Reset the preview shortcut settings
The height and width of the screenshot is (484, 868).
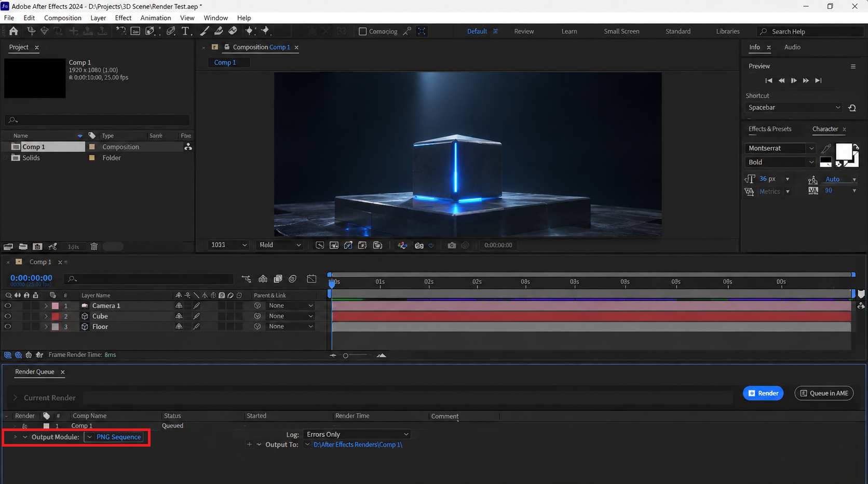click(x=852, y=107)
